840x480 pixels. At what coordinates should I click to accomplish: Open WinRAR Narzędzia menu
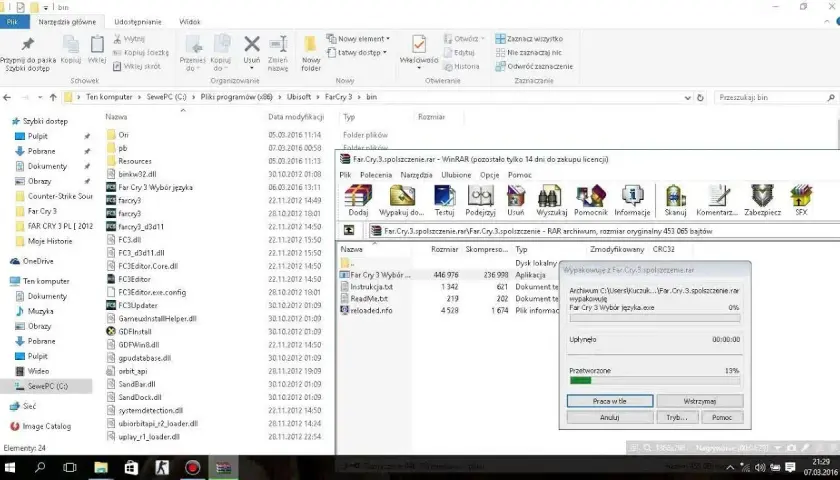[416, 175]
